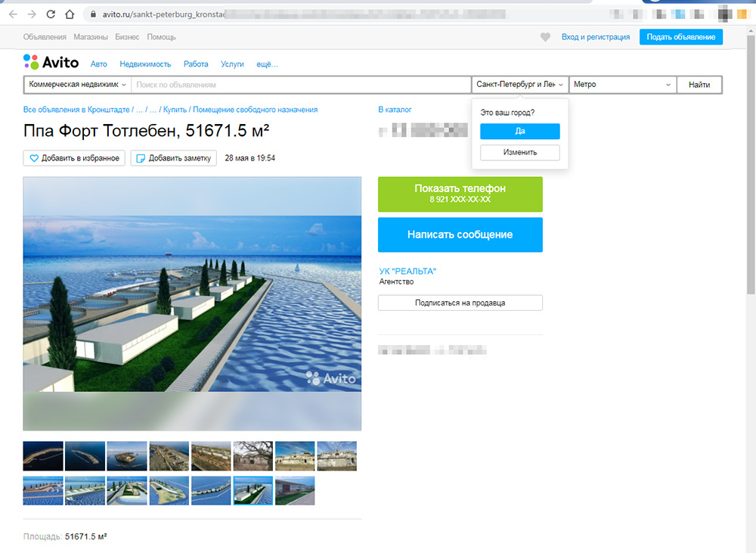Screen dimensions: 756x553
Task: Open the browser home page icon
Action: 70,14
